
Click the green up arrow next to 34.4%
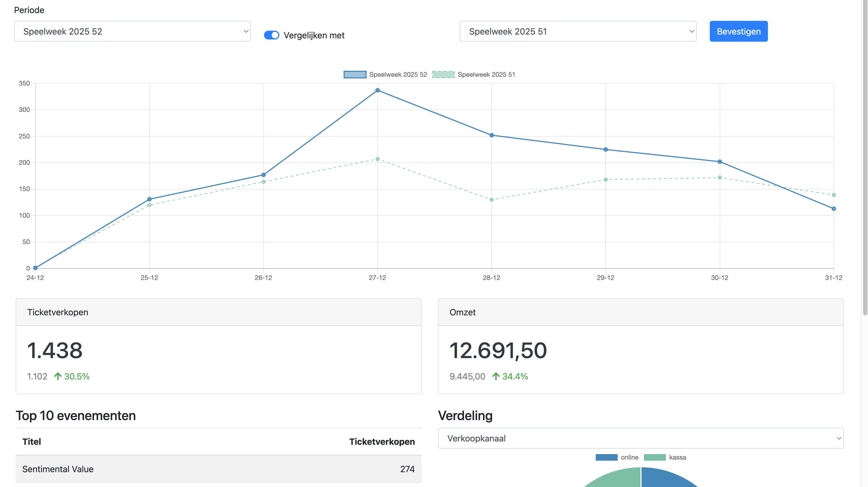(x=495, y=376)
